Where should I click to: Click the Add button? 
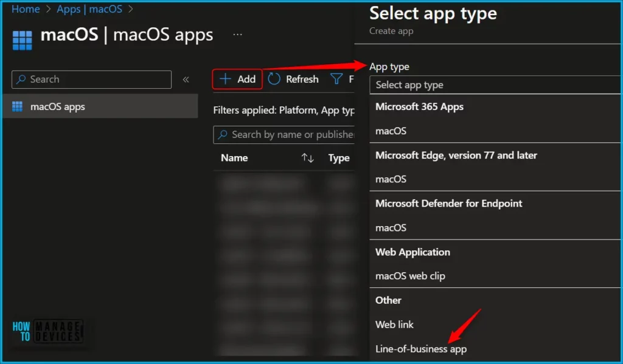[237, 79]
